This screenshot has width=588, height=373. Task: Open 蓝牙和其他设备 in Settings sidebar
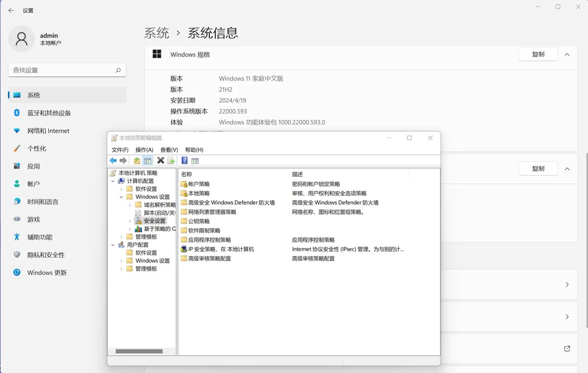67,113
